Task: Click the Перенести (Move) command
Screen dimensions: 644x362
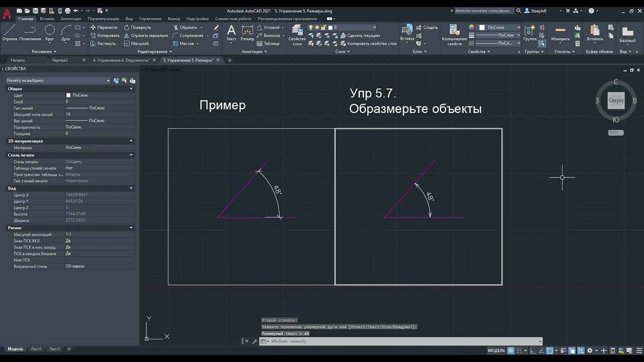Action: (x=104, y=28)
